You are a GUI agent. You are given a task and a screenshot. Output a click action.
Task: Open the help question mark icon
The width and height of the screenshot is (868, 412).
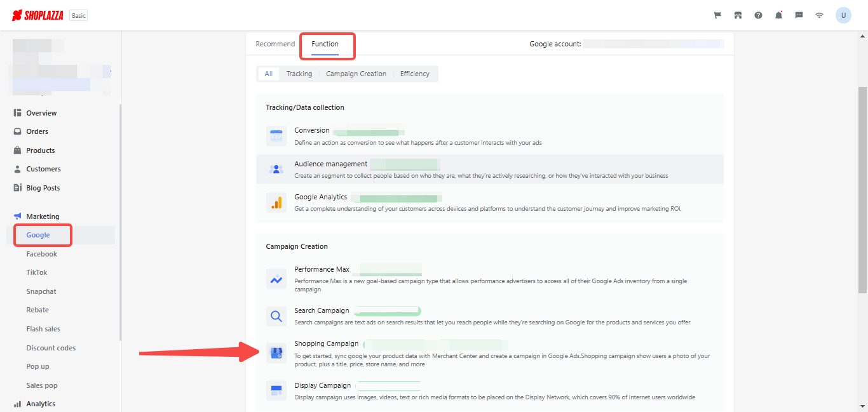758,15
